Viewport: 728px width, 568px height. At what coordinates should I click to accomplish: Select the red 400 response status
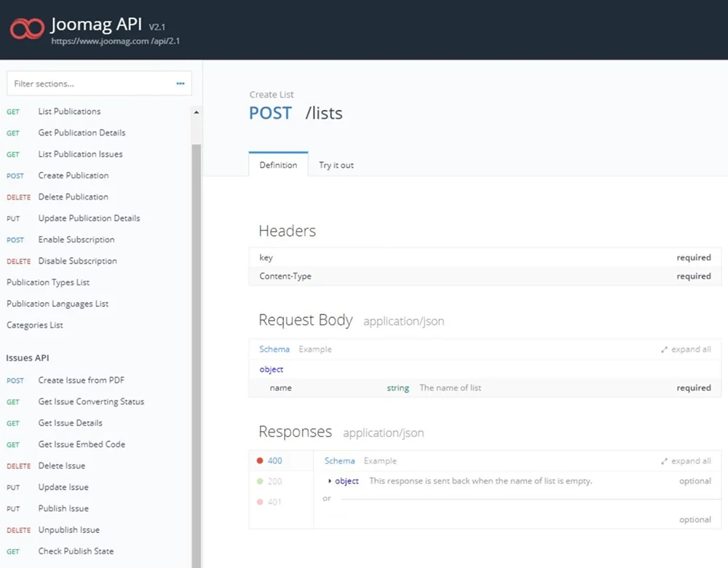(269, 461)
